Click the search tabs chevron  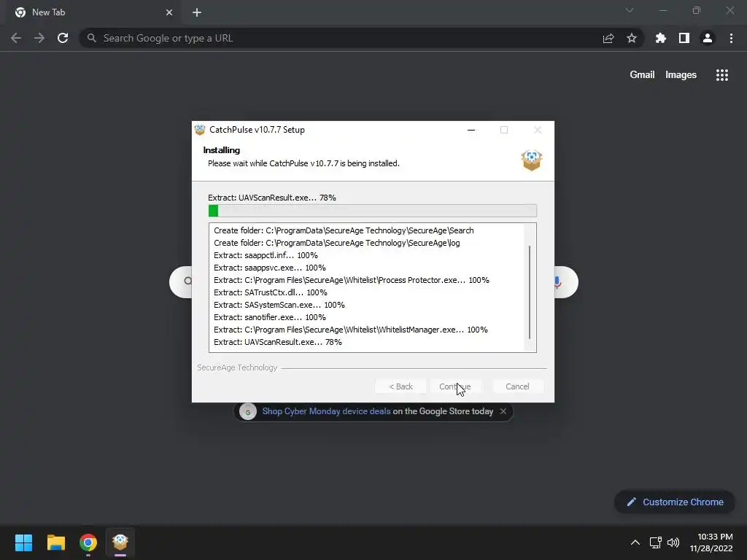630,10
